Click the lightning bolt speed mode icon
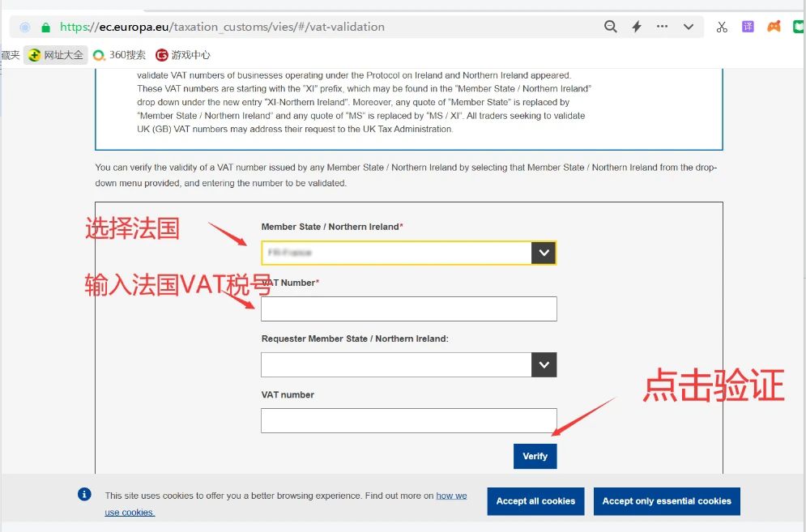The width and height of the screenshot is (806, 532). pyautogui.click(x=637, y=27)
